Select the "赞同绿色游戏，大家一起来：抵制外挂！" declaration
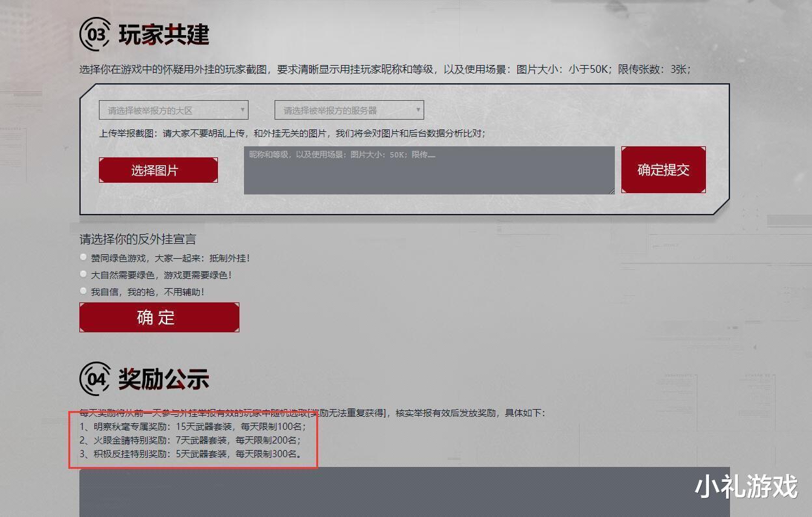Viewport: 812px width, 517px height. point(83,257)
